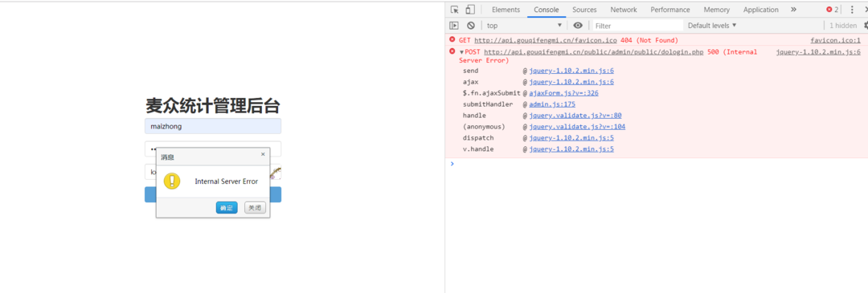Screen dimensions: 868x293
Task: Clear the console with the ban icon
Action: (x=470, y=26)
